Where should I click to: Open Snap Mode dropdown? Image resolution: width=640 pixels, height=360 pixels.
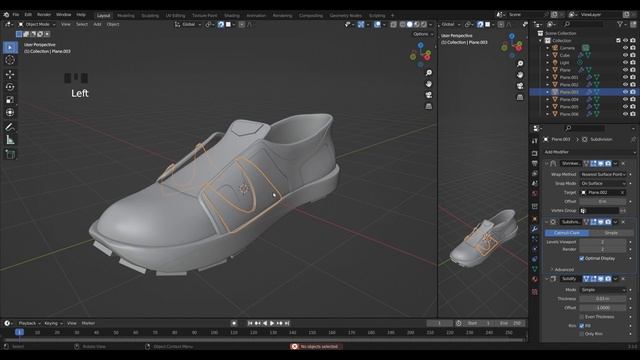(x=603, y=183)
